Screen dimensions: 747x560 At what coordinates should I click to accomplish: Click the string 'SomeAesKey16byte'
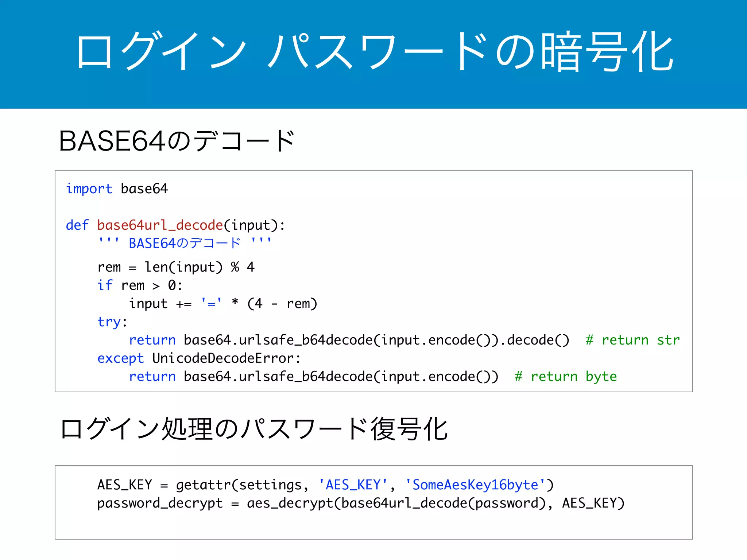pyautogui.click(x=475, y=485)
